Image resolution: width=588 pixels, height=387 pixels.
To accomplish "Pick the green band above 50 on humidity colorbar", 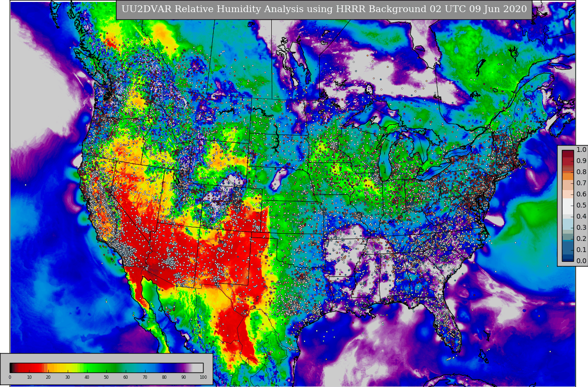I will [106, 368].
